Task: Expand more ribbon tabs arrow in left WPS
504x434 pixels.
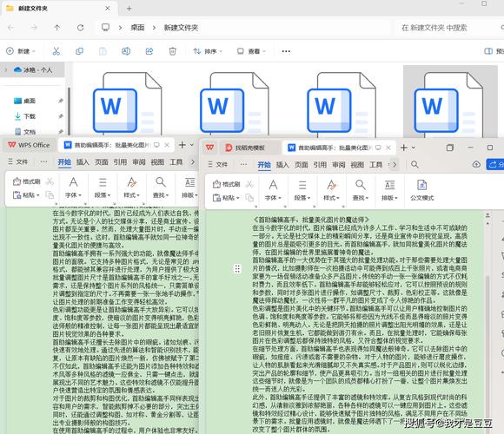Action: pyautogui.click(x=193, y=162)
